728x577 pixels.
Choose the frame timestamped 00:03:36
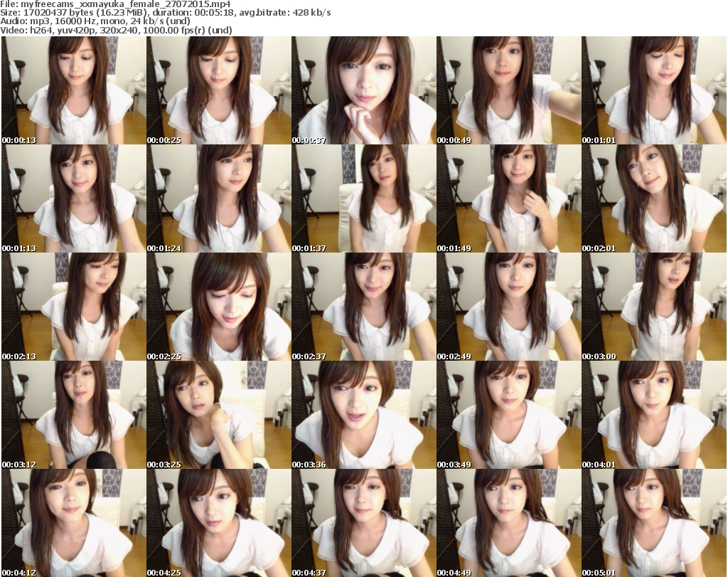[363, 415]
